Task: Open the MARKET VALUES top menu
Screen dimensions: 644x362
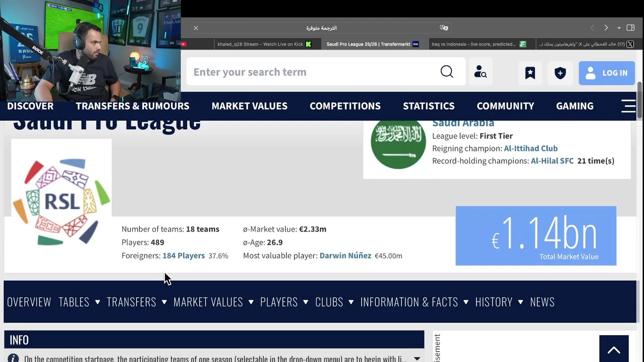Action: [250, 106]
